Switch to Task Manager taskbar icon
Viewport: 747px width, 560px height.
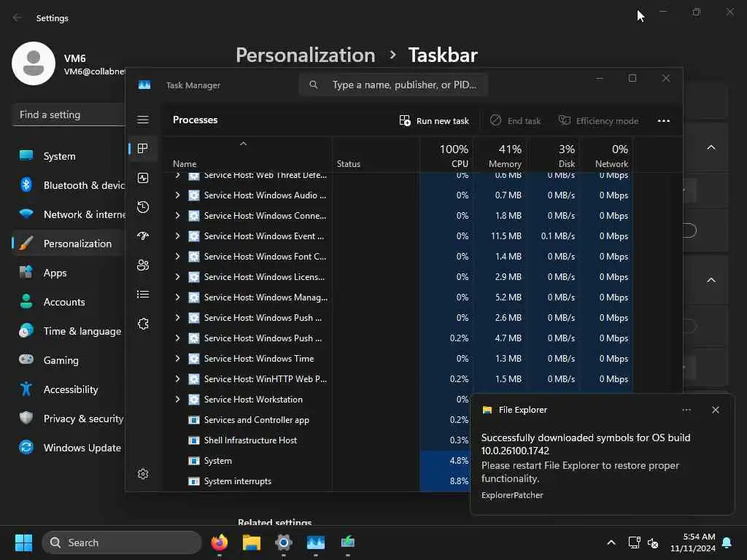click(315, 542)
